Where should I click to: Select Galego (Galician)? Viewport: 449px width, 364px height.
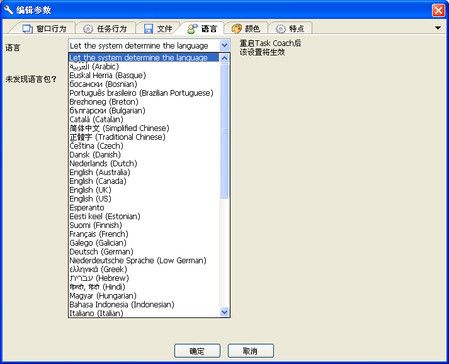[x=144, y=243]
